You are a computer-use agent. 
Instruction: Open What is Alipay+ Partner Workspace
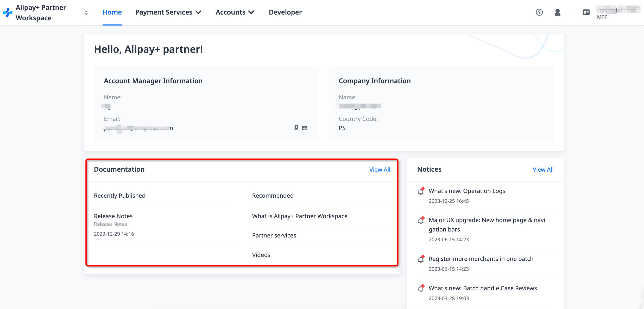coord(300,216)
